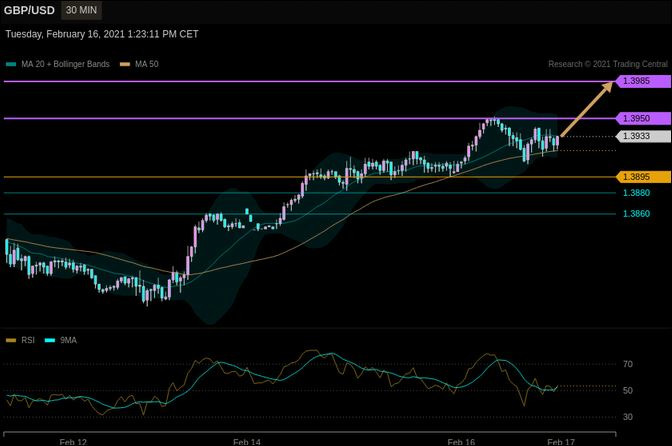
Task: Select the 1.3895 pivot price tag
Action: click(643, 177)
